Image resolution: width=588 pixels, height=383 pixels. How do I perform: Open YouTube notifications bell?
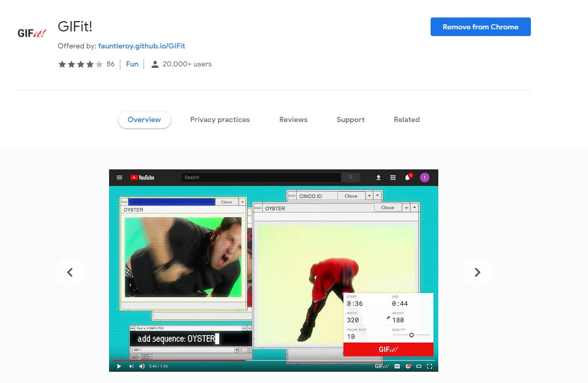(407, 178)
